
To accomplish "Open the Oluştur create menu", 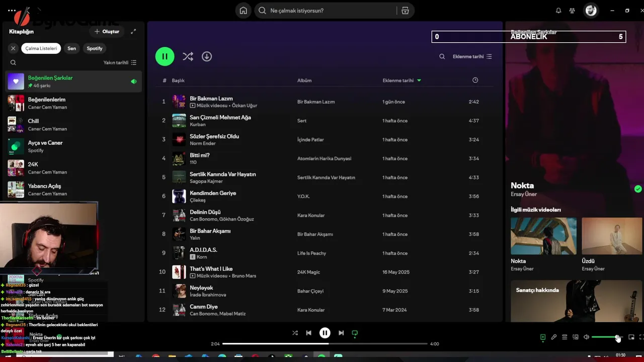I will pos(107,31).
